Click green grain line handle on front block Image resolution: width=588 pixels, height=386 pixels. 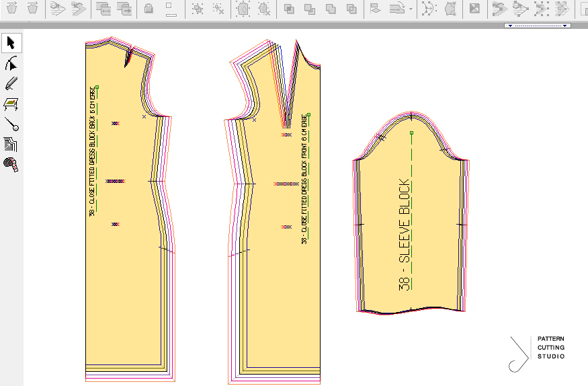click(x=308, y=114)
